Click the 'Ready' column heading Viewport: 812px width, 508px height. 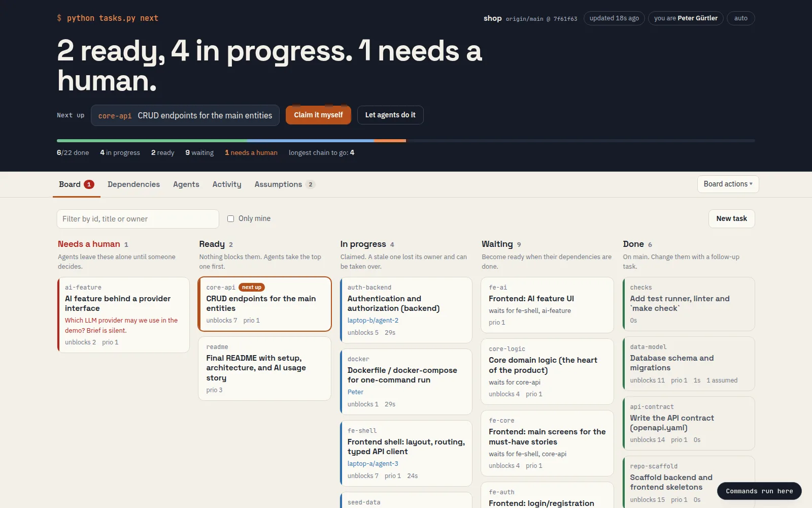coord(212,244)
